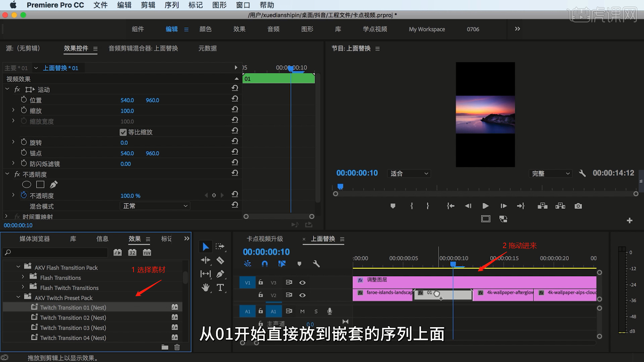This screenshot has height=362, width=644.
Task: Toggle V3 track output eye
Action: (x=302, y=283)
